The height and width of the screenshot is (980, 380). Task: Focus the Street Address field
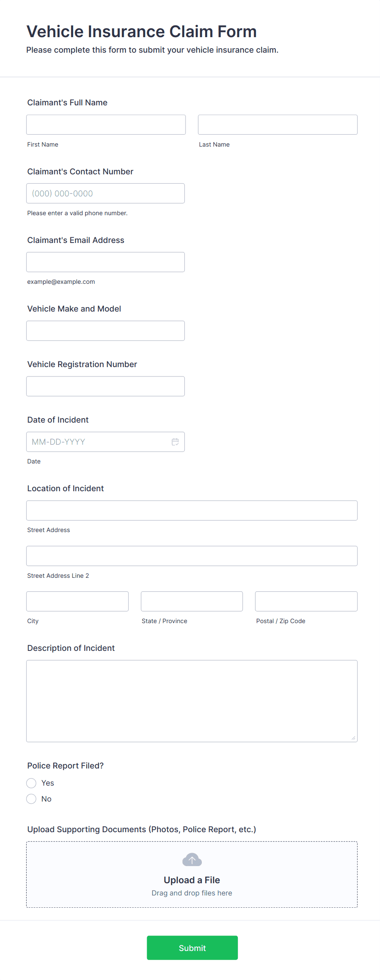tap(192, 510)
